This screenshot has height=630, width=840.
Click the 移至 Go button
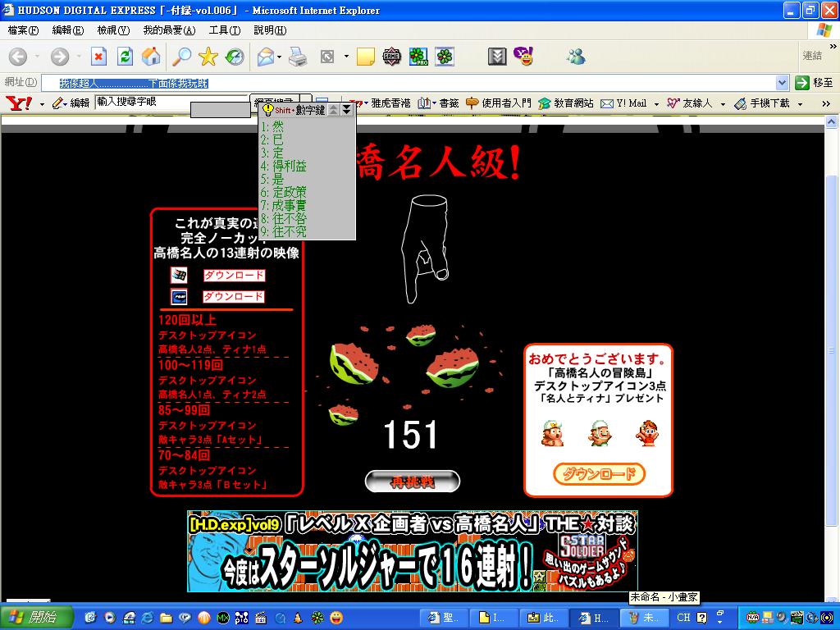[x=815, y=83]
